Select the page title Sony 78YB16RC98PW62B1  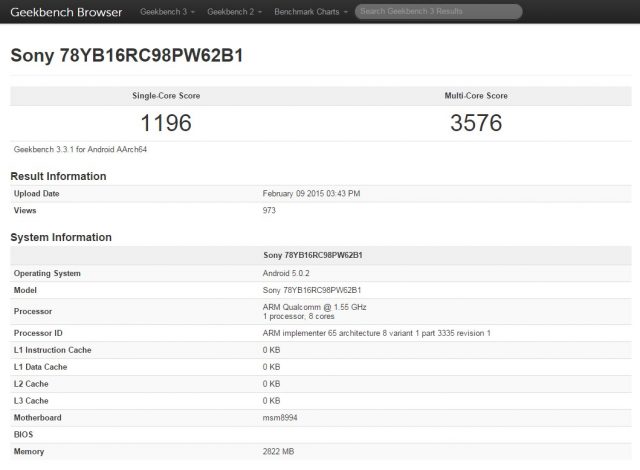[x=127, y=55]
